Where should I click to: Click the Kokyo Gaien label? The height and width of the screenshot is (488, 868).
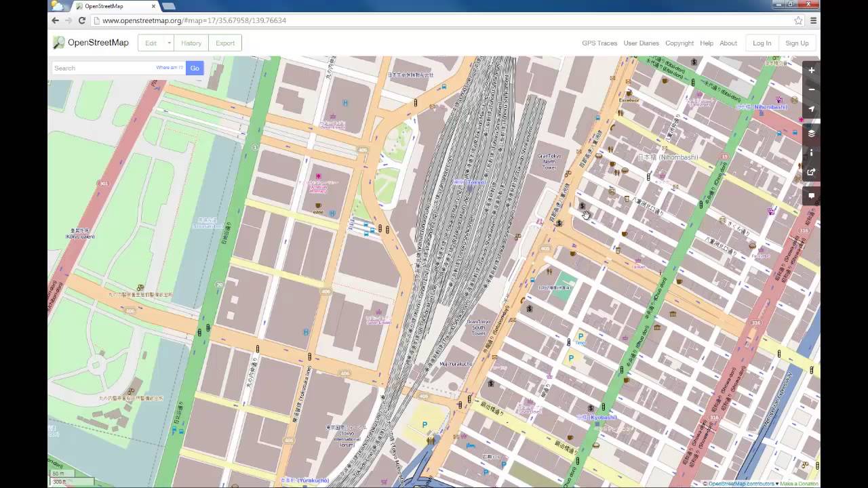[x=80, y=234]
